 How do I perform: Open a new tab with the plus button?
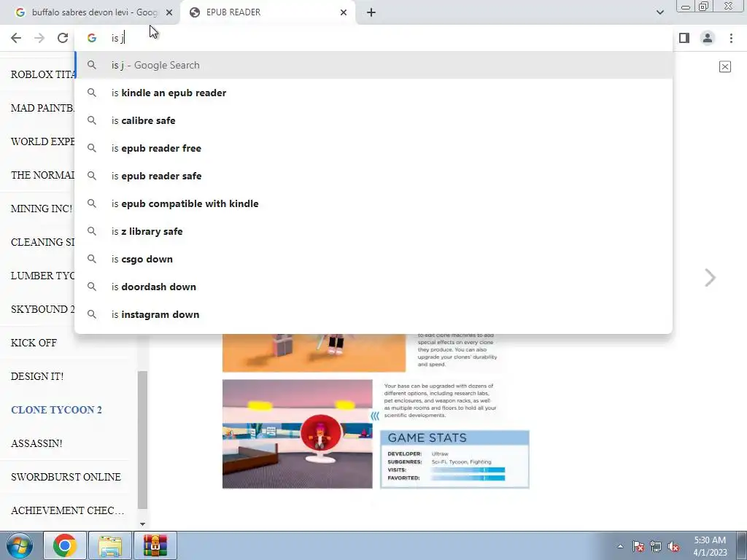pos(371,12)
